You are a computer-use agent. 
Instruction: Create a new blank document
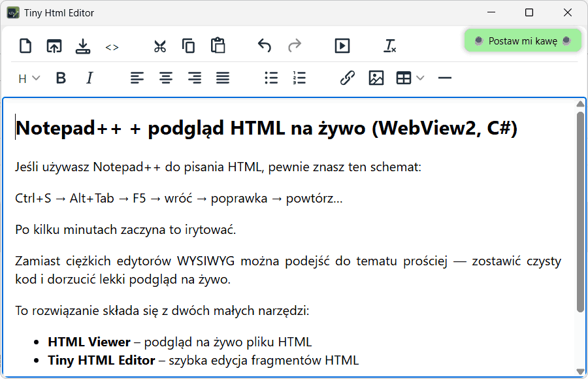coord(25,46)
